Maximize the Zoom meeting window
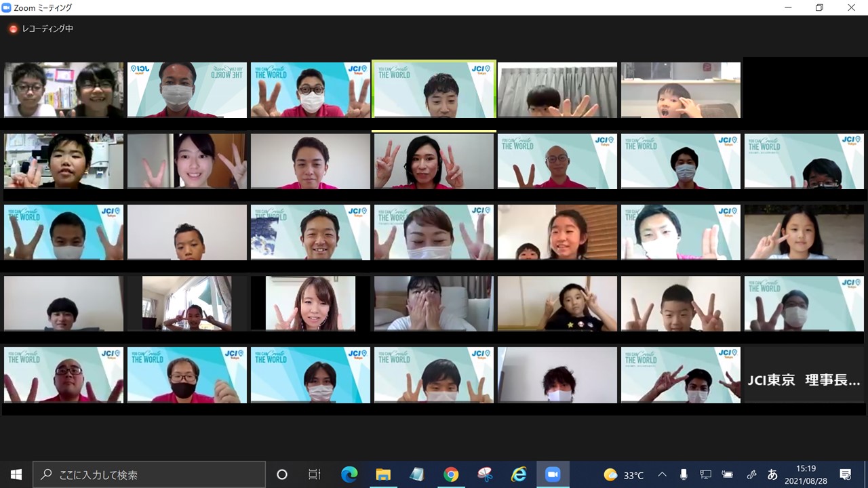This screenshot has height=488, width=868. [x=819, y=7]
